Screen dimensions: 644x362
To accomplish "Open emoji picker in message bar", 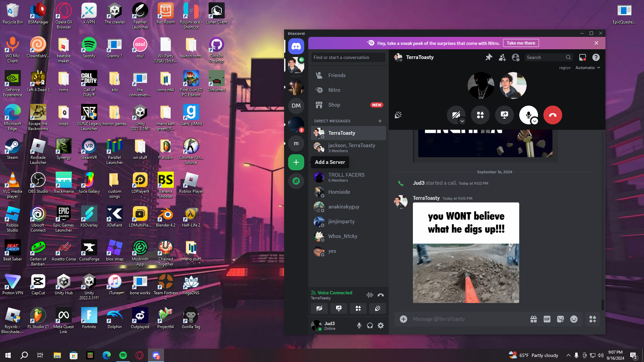I will pos(574,319).
